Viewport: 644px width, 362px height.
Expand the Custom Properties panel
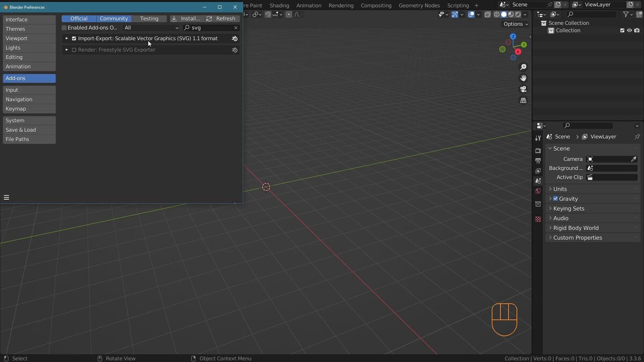click(x=593, y=238)
